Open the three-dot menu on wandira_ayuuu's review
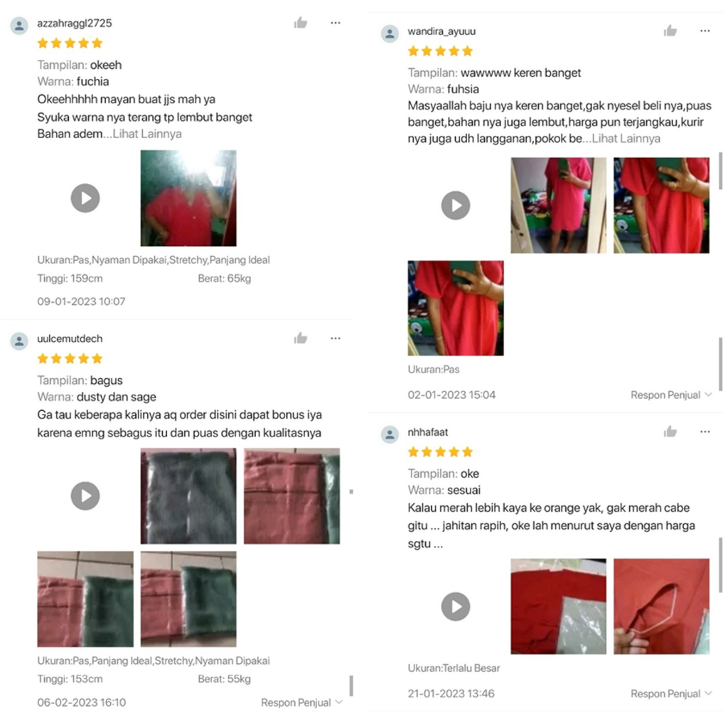 705,31
